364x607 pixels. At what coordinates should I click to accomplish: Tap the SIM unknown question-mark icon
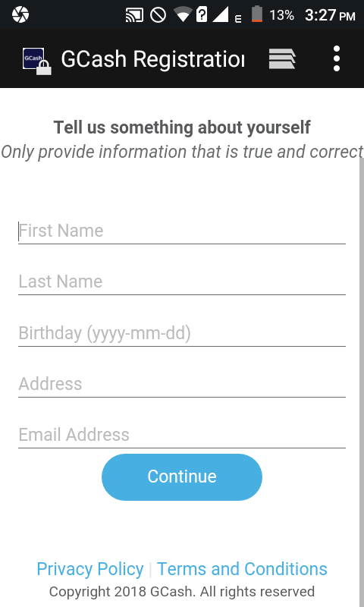click(x=202, y=14)
